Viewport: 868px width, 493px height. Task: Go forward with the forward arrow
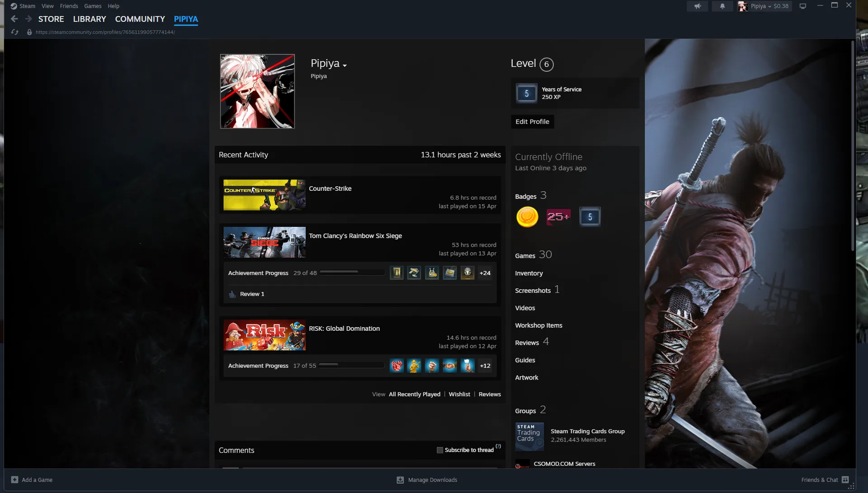[28, 19]
